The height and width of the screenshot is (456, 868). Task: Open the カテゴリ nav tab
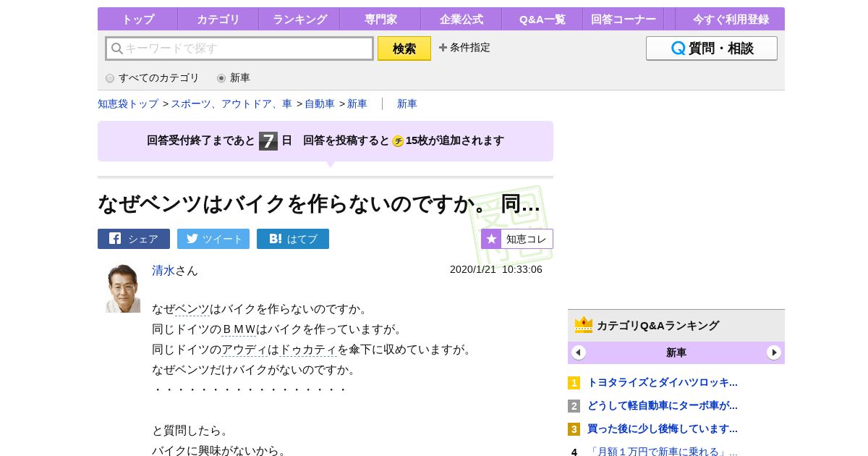218,19
